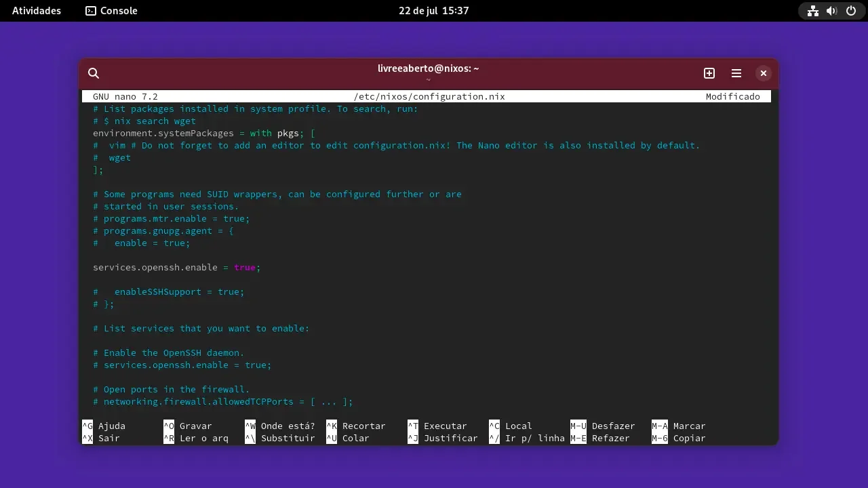Click the '# Enable the OpenSSH daemon.' line
Viewport: 868px width, 488px height.
(169, 353)
